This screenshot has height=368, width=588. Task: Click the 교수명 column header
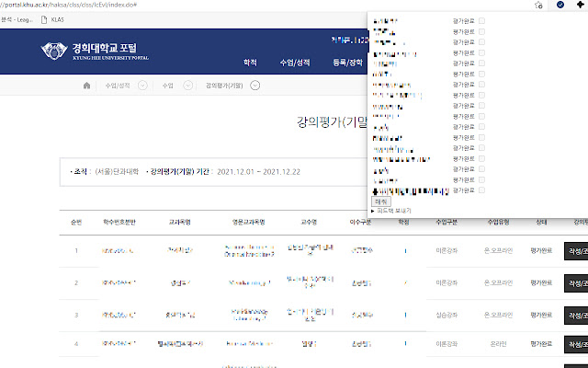309,223
